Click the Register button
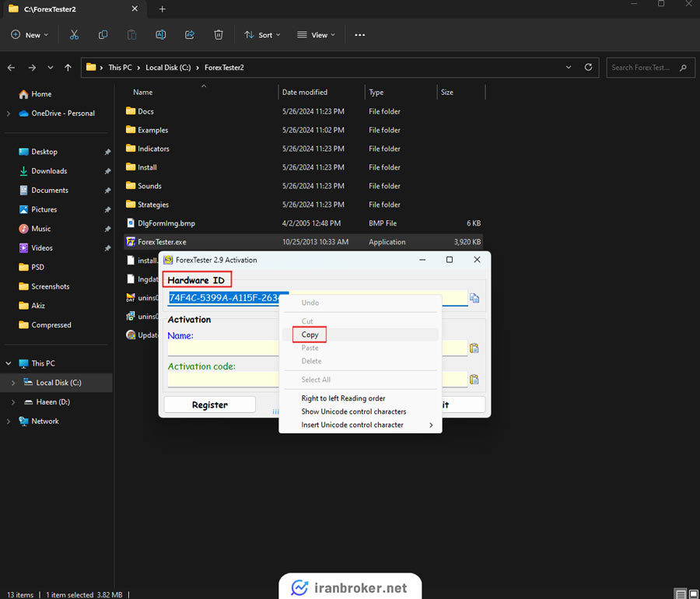Viewport: 700px width, 599px height. point(210,405)
